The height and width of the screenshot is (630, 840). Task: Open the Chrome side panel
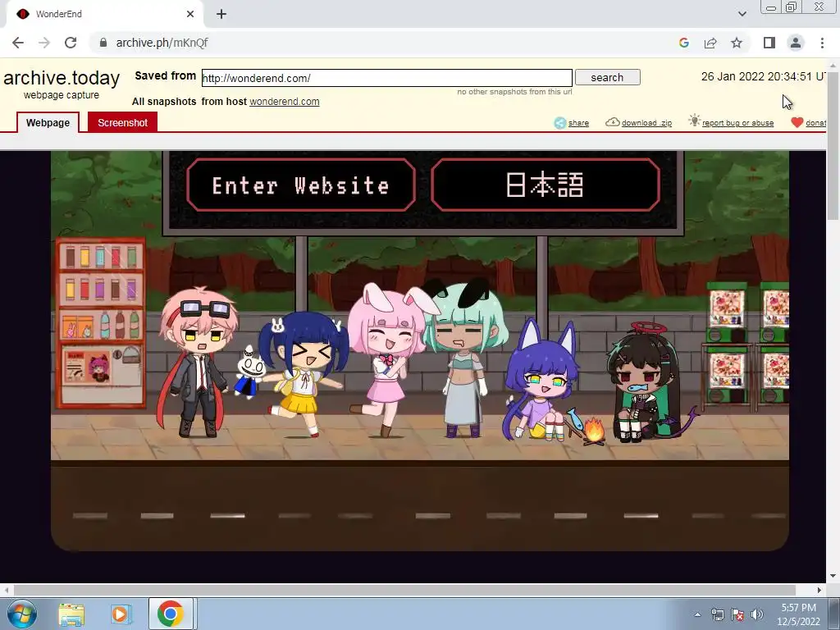click(769, 43)
